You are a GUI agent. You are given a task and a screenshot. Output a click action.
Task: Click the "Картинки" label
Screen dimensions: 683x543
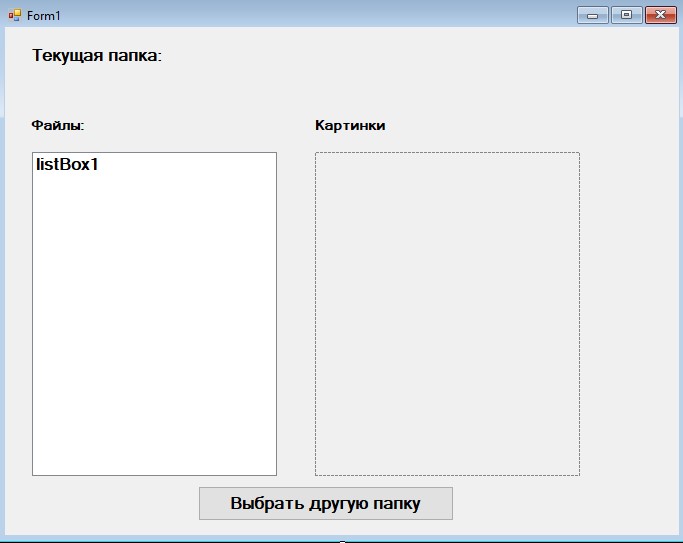tap(349, 126)
